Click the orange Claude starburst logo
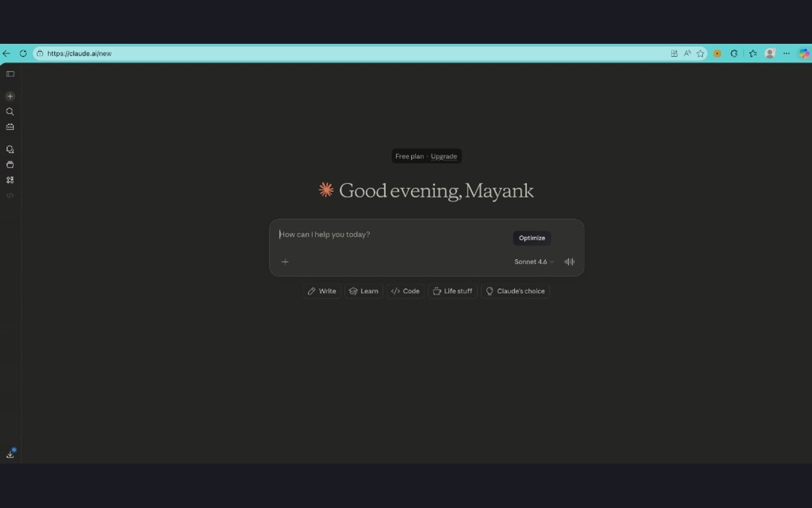This screenshot has height=508, width=812. point(326,190)
